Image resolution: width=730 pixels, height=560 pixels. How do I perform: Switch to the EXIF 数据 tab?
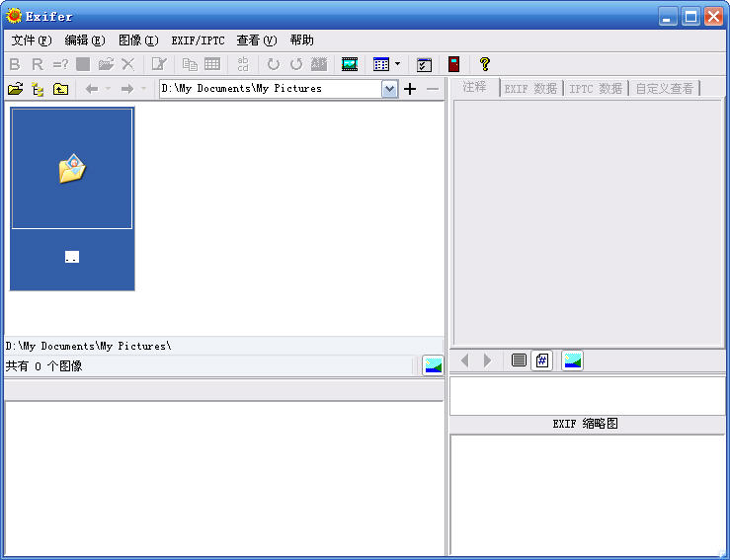point(530,89)
